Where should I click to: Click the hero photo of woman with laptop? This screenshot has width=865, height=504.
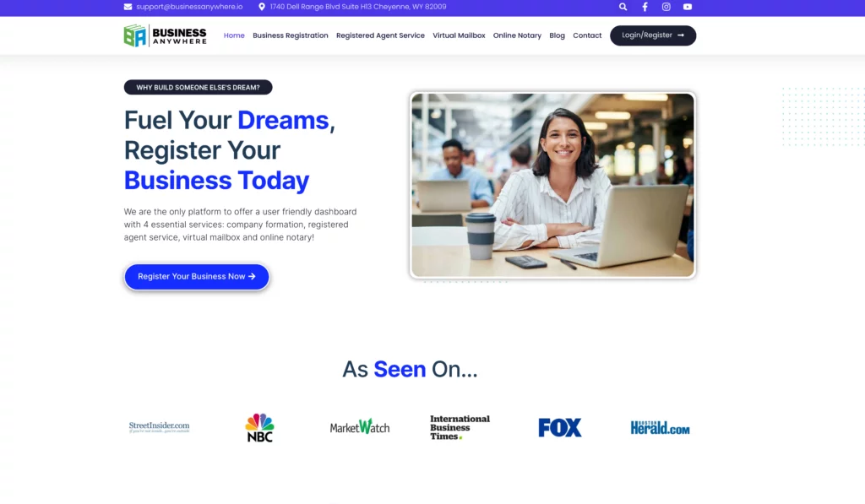pos(552,185)
